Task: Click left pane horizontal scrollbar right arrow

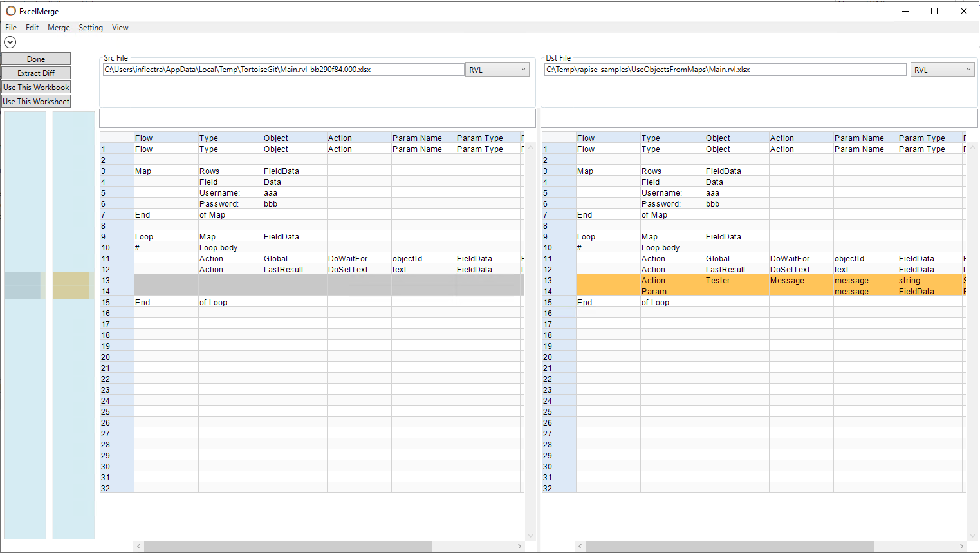Action: (520, 546)
